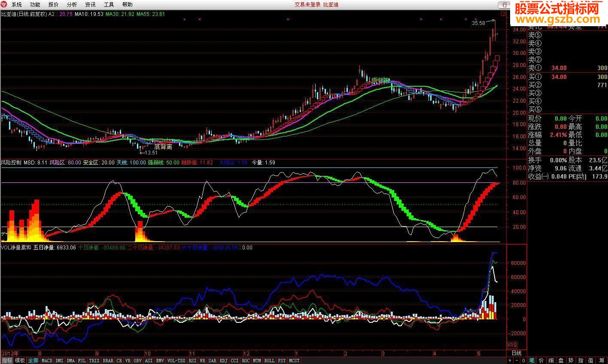Click the X10 volume scale box

[512, 345]
